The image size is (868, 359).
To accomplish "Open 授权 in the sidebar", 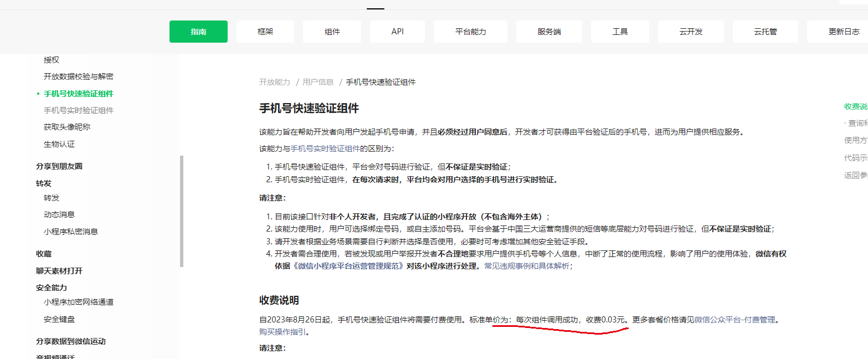I will point(52,60).
